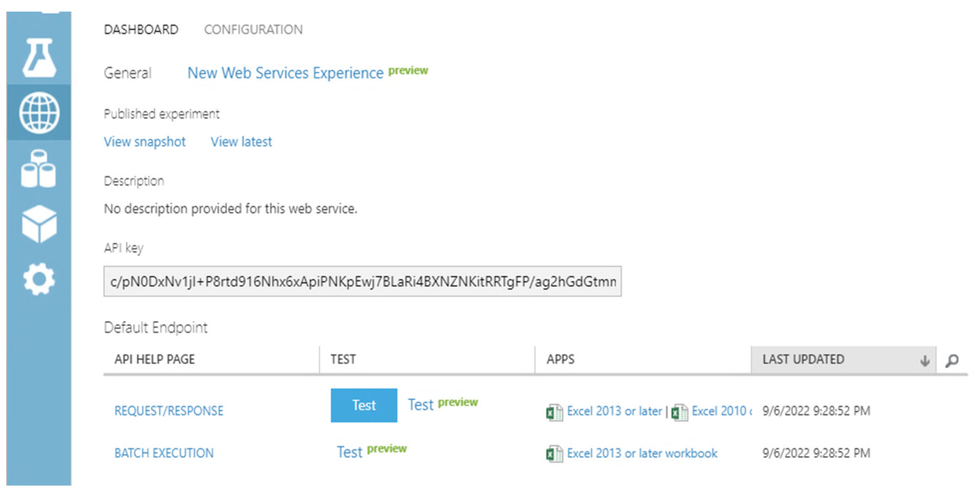Click the search magnifier icon in table header
Screen dimensions: 980x494
pos(952,360)
